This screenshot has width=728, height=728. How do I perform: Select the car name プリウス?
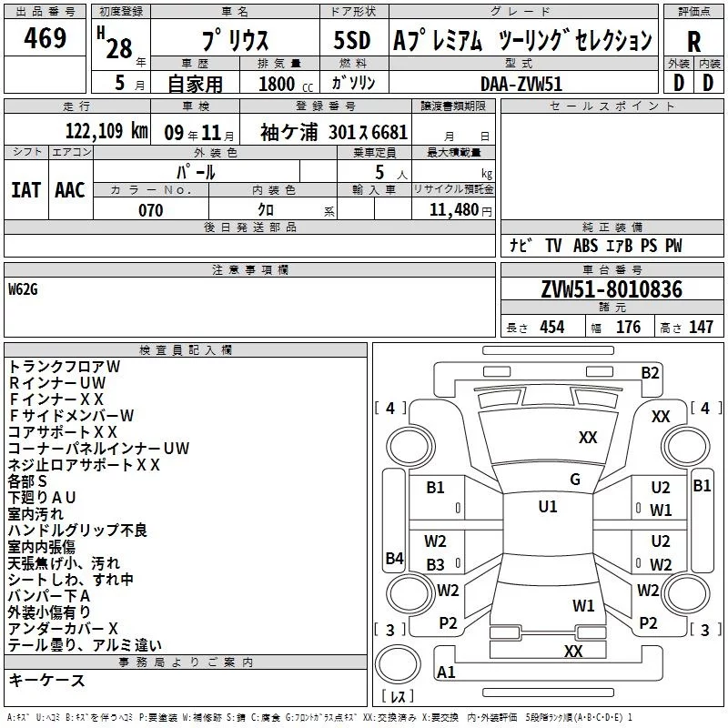tap(235, 40)
